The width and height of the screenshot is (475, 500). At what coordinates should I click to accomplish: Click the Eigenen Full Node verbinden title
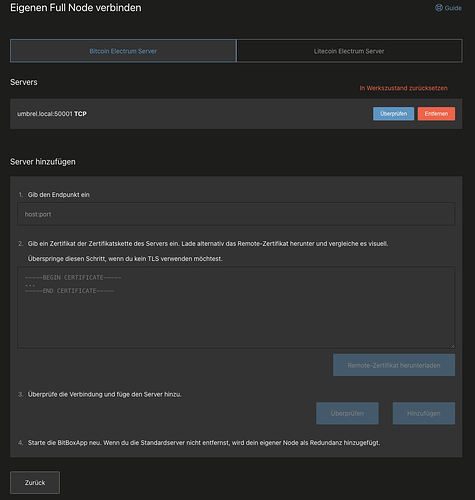tap(76, 8)
